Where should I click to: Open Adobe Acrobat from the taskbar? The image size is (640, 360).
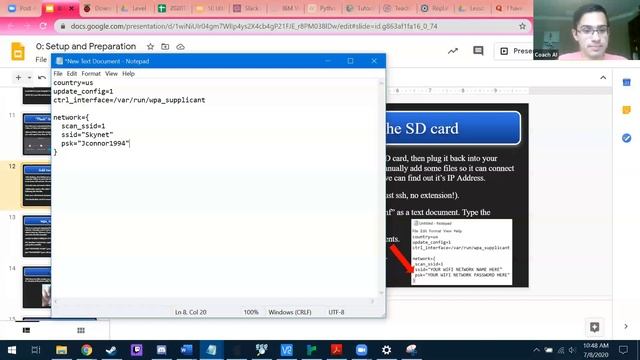click(336, 350)
